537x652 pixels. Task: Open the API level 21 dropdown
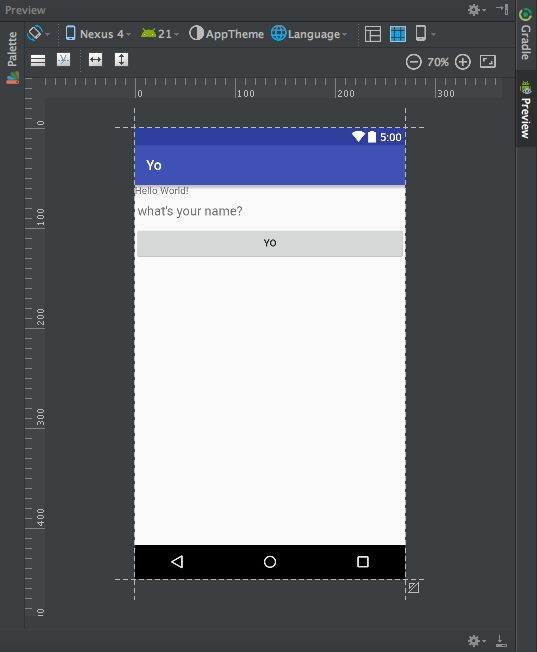(x=160, y=34)
